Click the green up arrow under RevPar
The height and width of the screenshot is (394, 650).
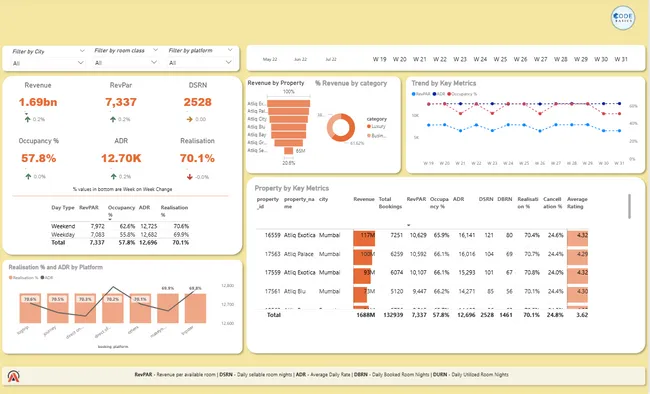tap(113, 119)
